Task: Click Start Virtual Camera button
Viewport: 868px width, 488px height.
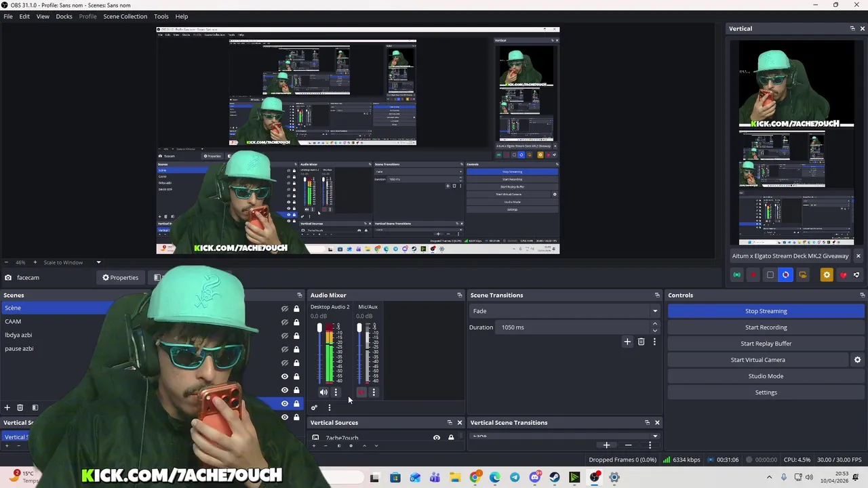Action: pos(758,360)
